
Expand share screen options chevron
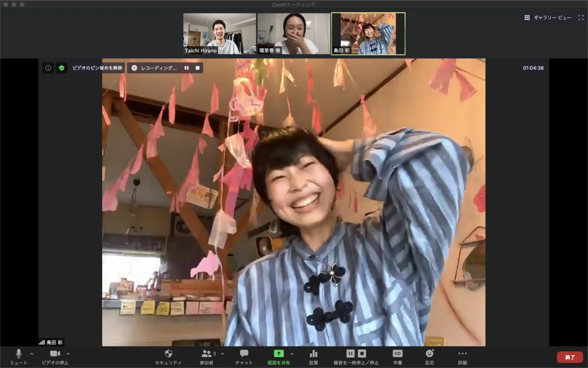(292, 354)
